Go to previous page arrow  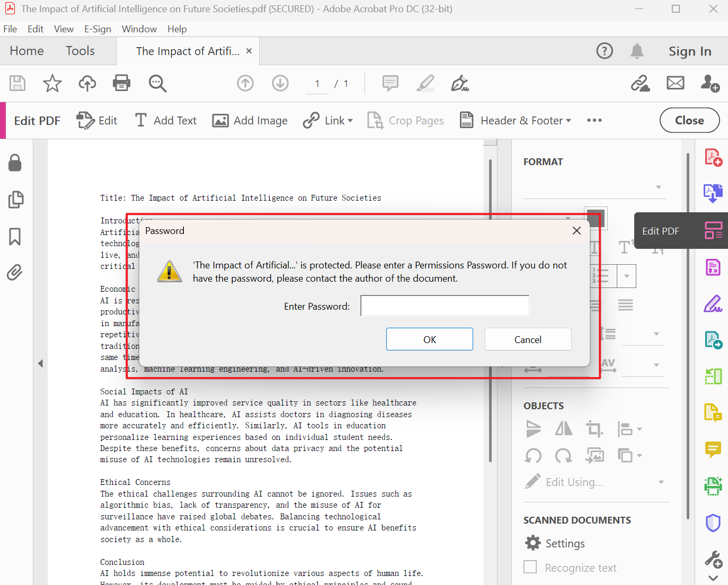coord(245,83)
